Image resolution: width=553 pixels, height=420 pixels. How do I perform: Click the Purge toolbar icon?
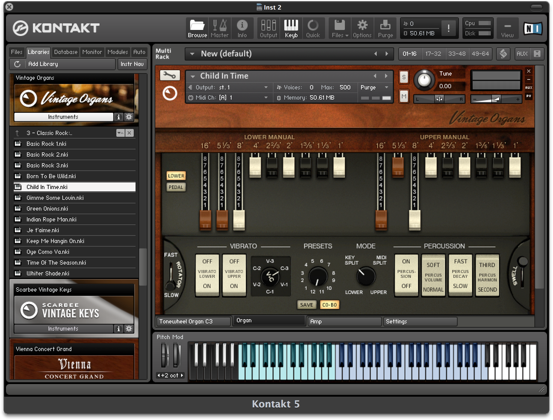385,28
